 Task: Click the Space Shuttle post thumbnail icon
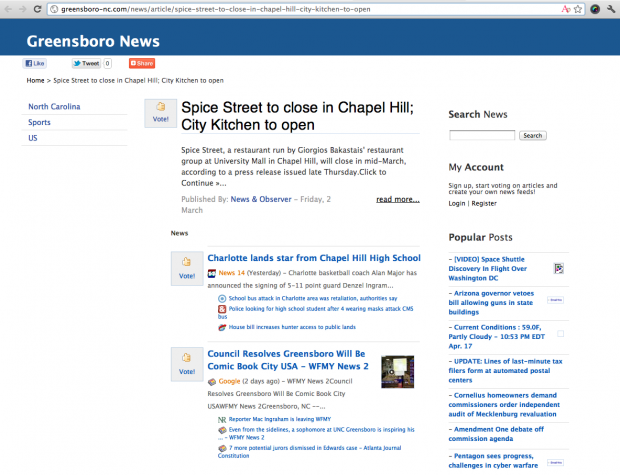point(558,269)
